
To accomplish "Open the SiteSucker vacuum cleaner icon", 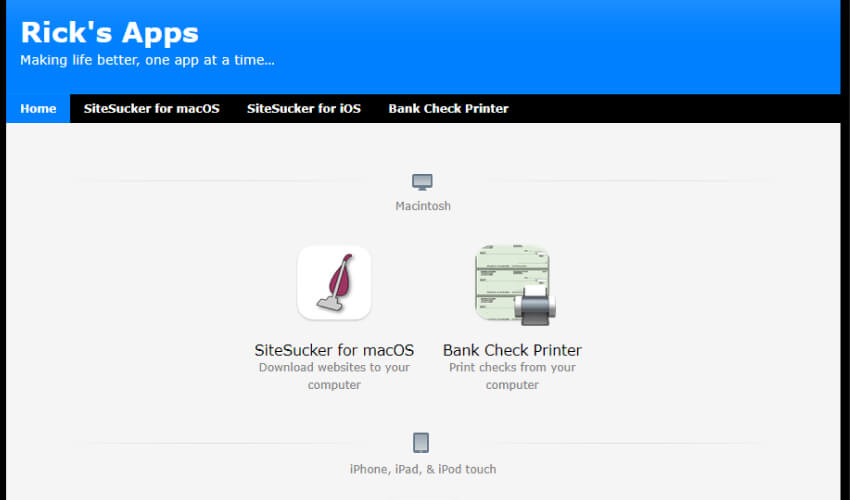I will coord(334,283).
